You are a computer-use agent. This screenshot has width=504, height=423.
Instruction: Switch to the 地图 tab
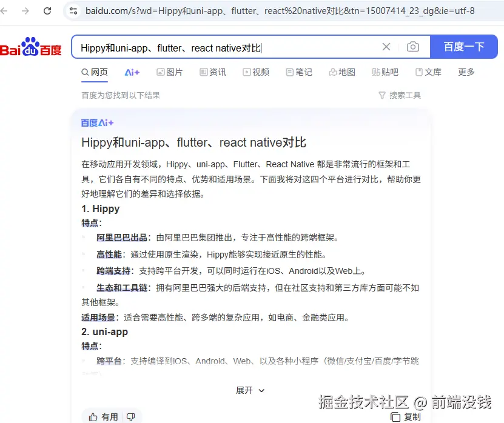(342, 72)
